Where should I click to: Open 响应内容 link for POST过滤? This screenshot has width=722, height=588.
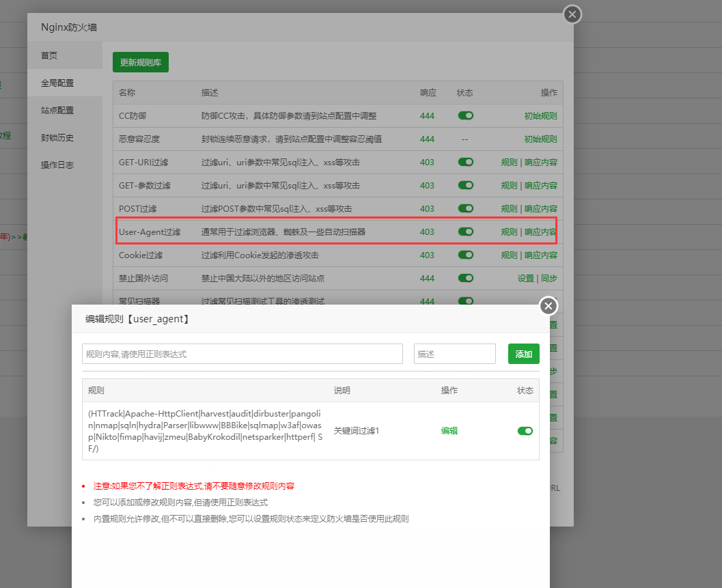click(x=540, y=208)
